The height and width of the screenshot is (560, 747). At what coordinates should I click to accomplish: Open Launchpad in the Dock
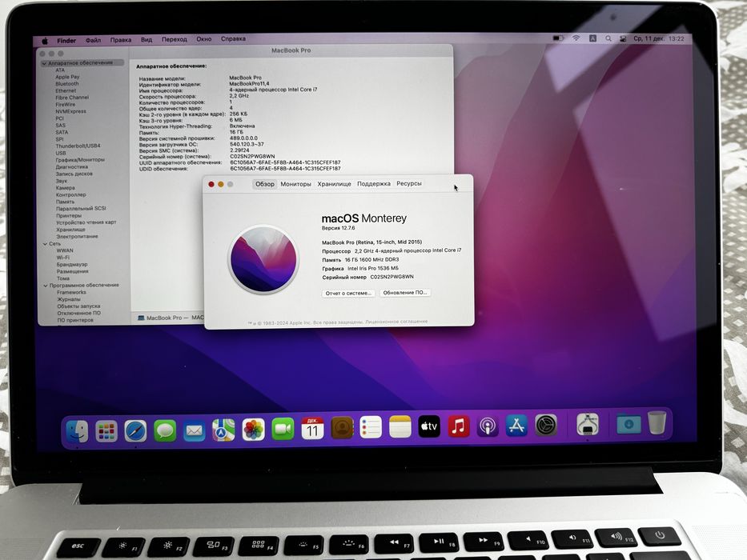106,431
